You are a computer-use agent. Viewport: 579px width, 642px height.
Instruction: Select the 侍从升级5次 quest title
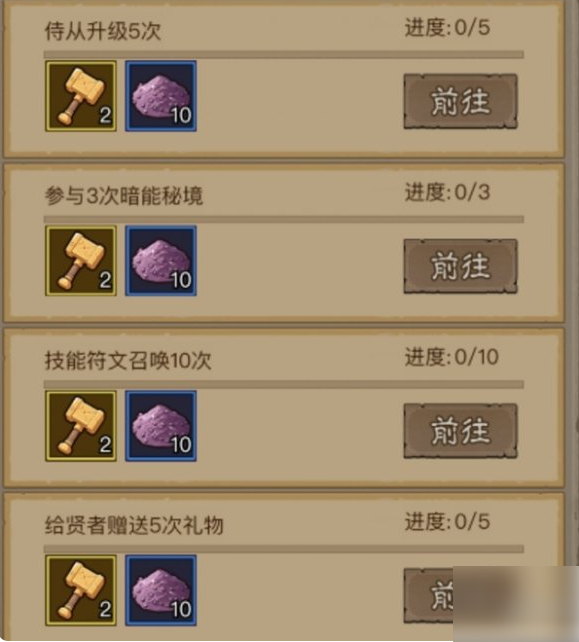click(x=103, y=32)
